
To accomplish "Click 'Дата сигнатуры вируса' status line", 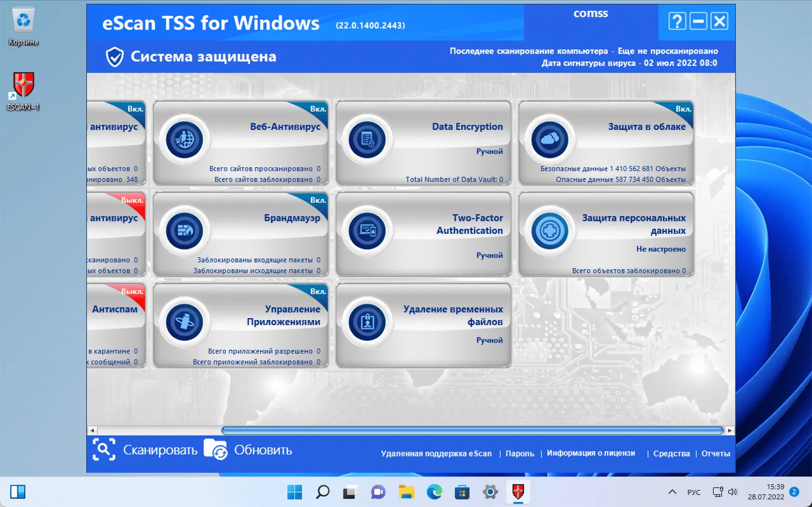I will coord(630,63).
